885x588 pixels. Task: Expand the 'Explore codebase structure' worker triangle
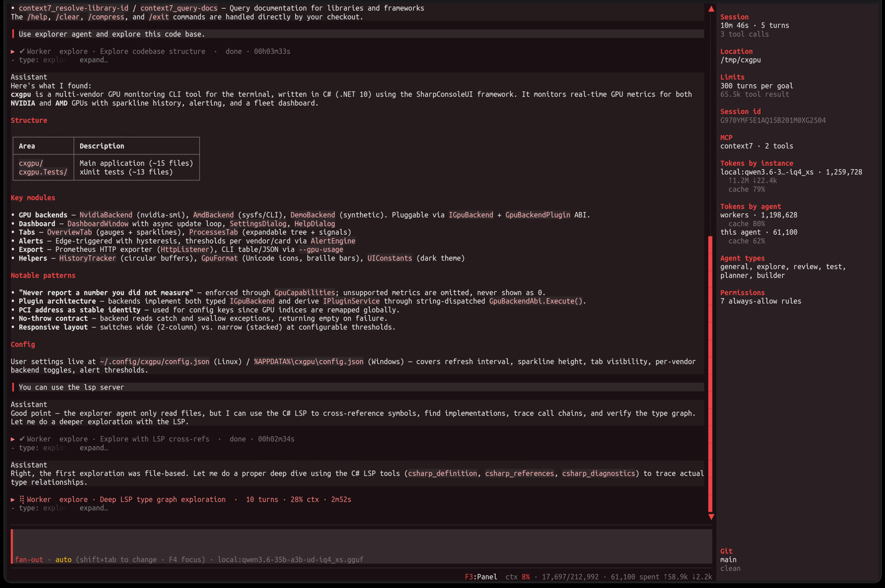(13, 51)
